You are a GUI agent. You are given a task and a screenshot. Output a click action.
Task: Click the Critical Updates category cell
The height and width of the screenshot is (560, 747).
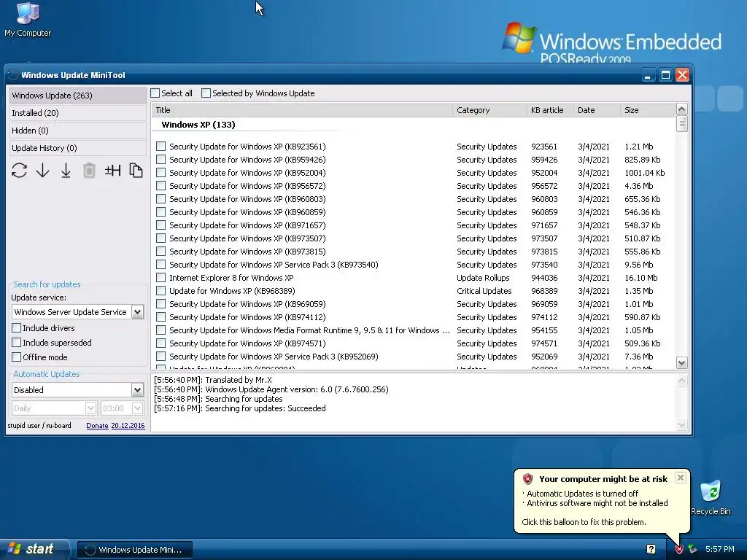coord(484,291)
